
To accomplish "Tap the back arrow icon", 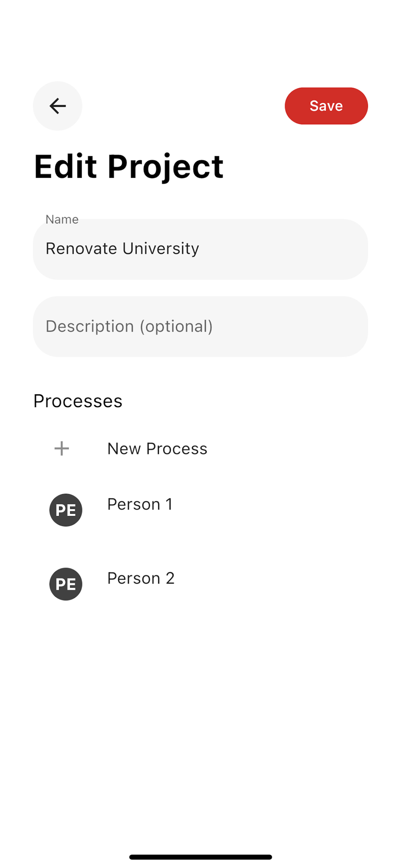I will (57, 106).
